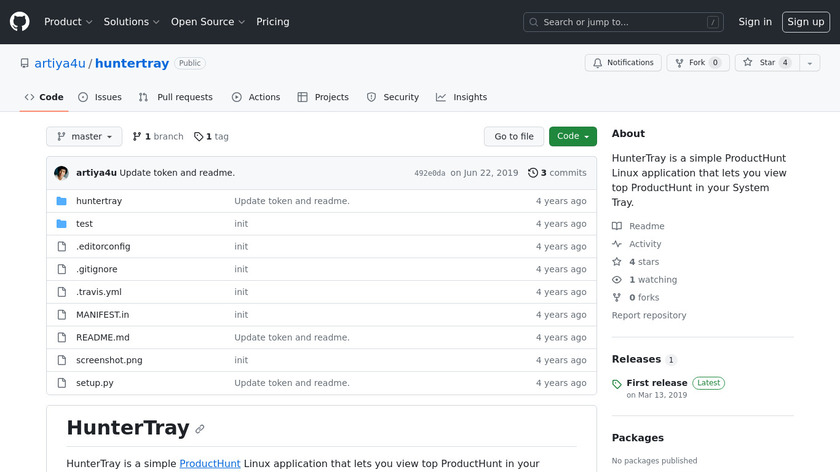840x472 pixels.
Task: Click the Notifications bell button
Action: [x=623, y=63]
